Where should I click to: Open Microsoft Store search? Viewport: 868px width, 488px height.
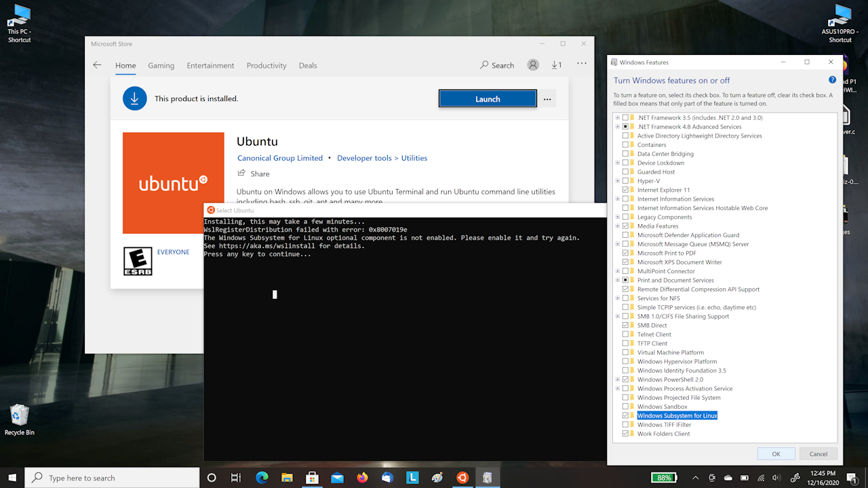point(497,65)
